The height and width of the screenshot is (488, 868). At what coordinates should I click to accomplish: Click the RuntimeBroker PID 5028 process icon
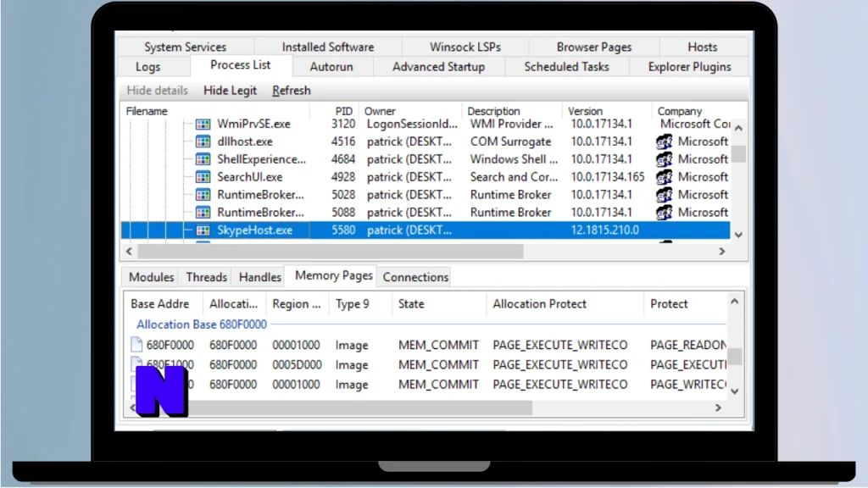pyautogui.click(x=203, y=195)
